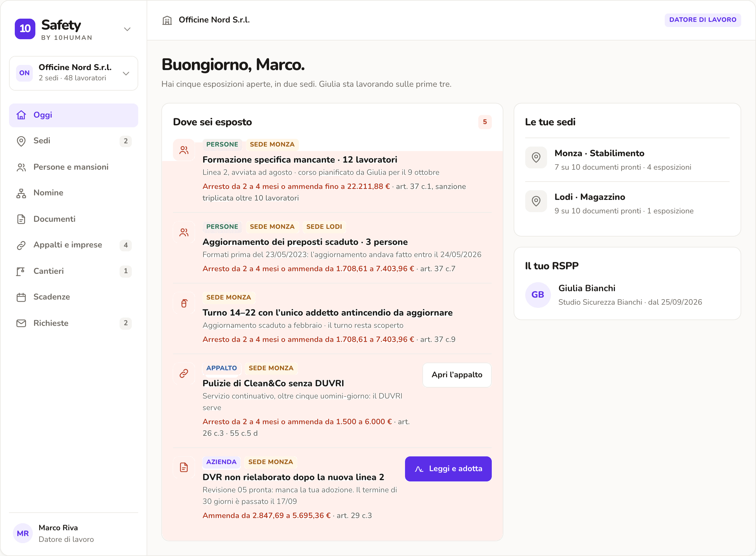Go to Persone e mansioni

tap(73, 167)
